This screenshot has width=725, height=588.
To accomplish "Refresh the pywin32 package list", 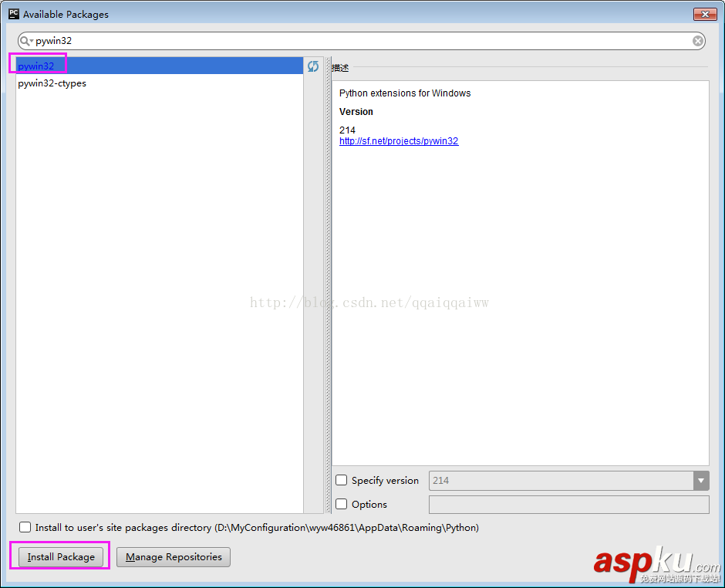I will [313, 66].
